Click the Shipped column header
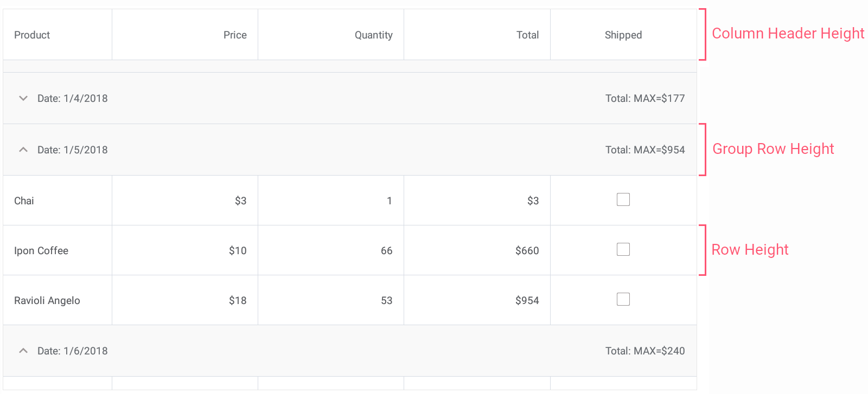Screen dimensions: 868x394 (x=623, y=35)
